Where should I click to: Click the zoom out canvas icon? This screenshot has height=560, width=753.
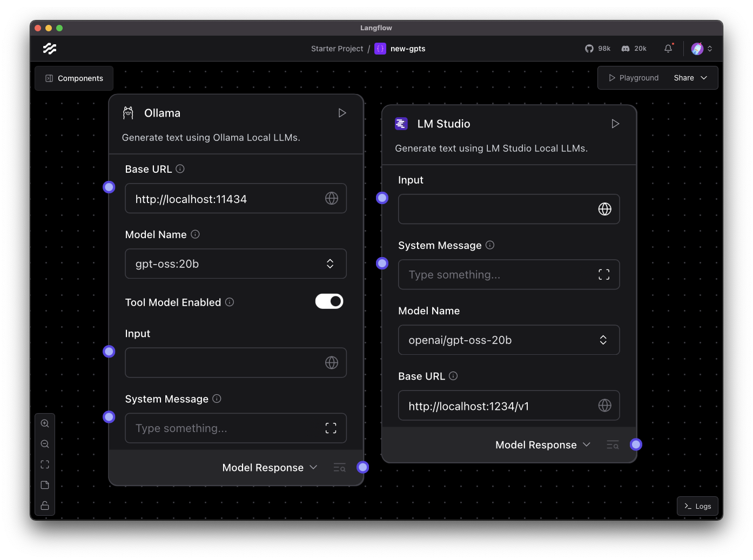point(45,444)
